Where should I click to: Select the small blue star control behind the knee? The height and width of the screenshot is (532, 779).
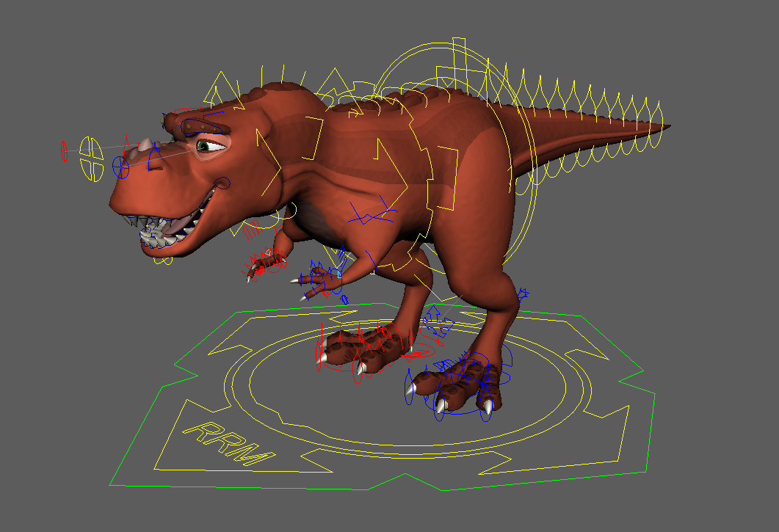pos(523,294)
